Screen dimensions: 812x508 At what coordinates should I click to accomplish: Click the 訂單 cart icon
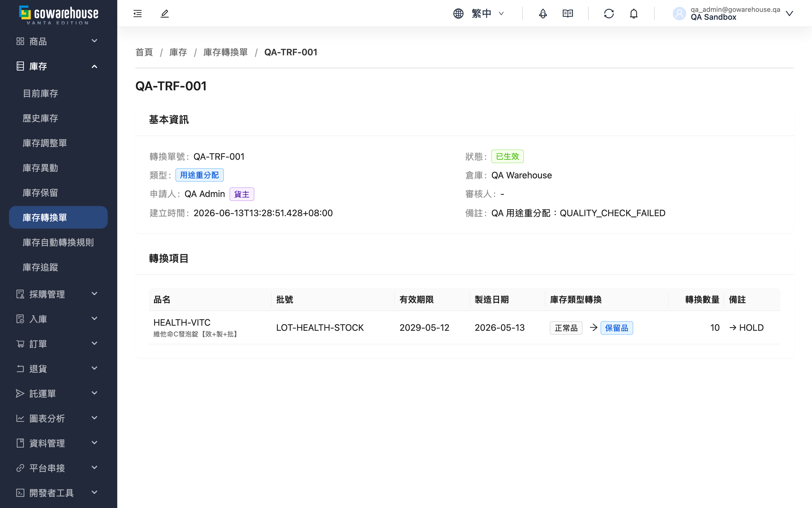click(20, 344)
